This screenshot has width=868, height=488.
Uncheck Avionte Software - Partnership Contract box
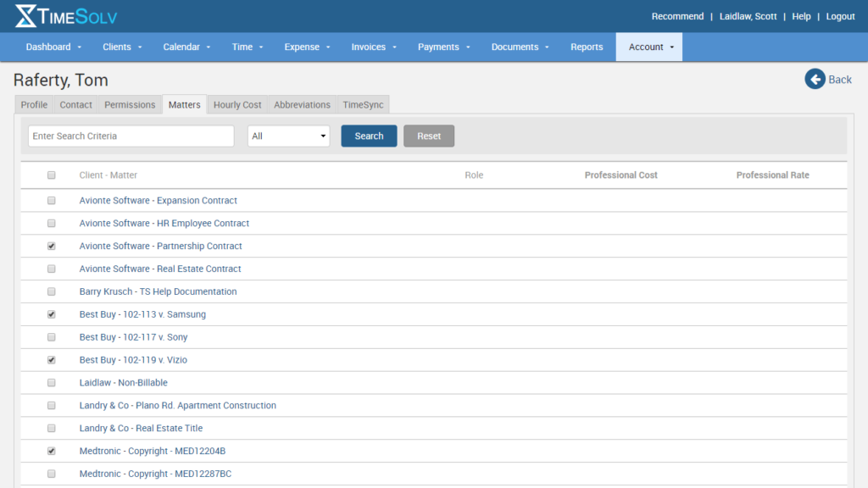[x=52, y=246]
